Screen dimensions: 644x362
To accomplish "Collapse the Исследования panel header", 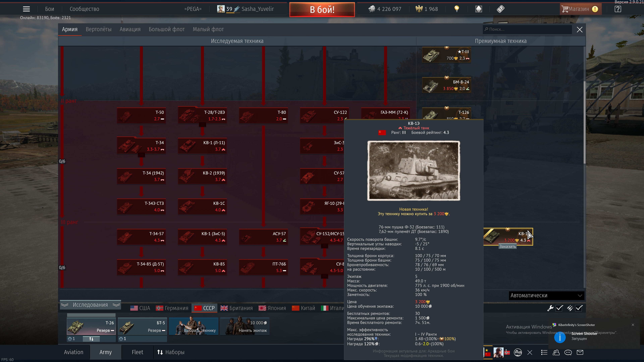I will (x=90, y=305).
